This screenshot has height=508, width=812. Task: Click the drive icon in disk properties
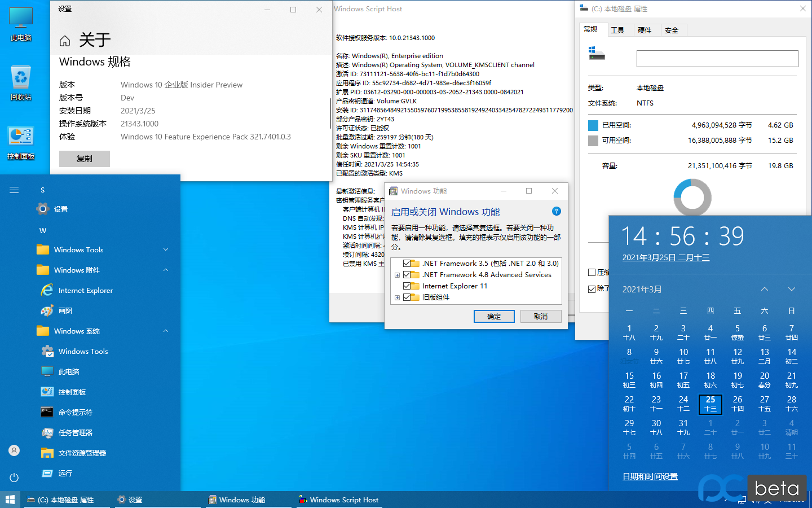597,54
